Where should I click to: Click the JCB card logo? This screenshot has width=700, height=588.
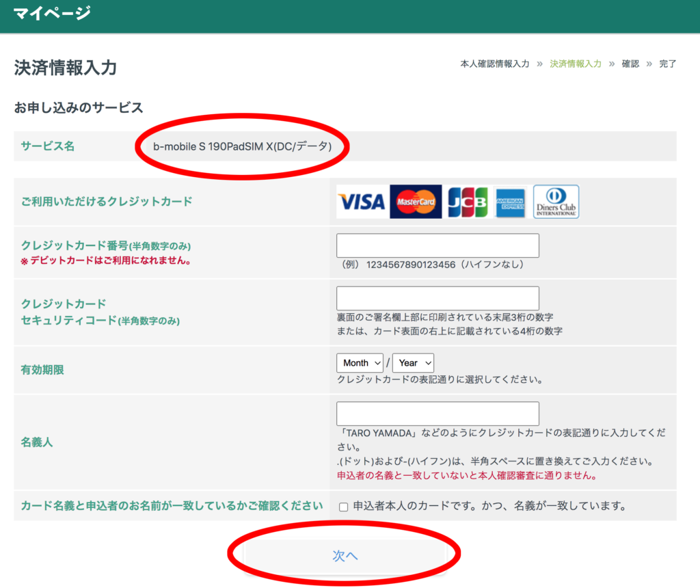(x=468, y=202)
